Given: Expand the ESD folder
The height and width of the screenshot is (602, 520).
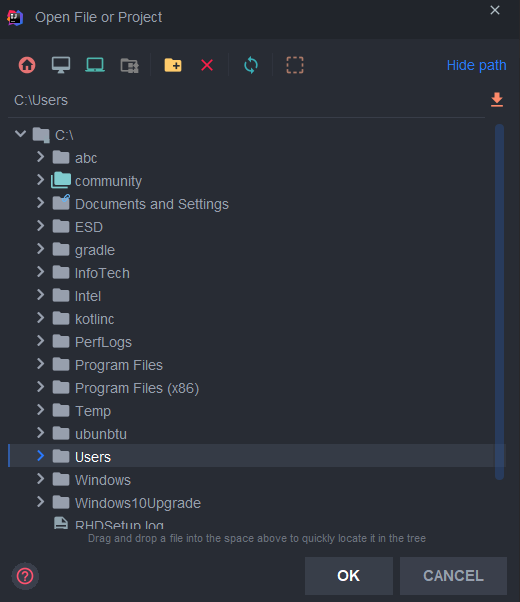Looking at the screenshot, I should tap(40, 226).
